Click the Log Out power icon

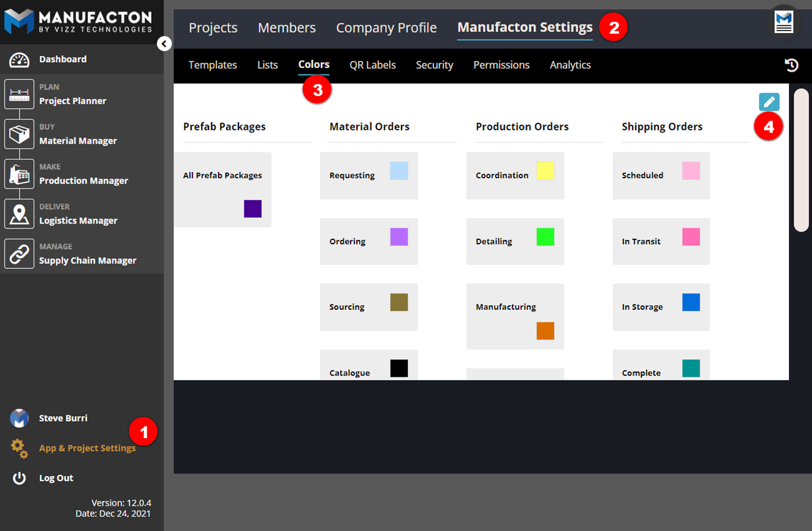(19, 478)
